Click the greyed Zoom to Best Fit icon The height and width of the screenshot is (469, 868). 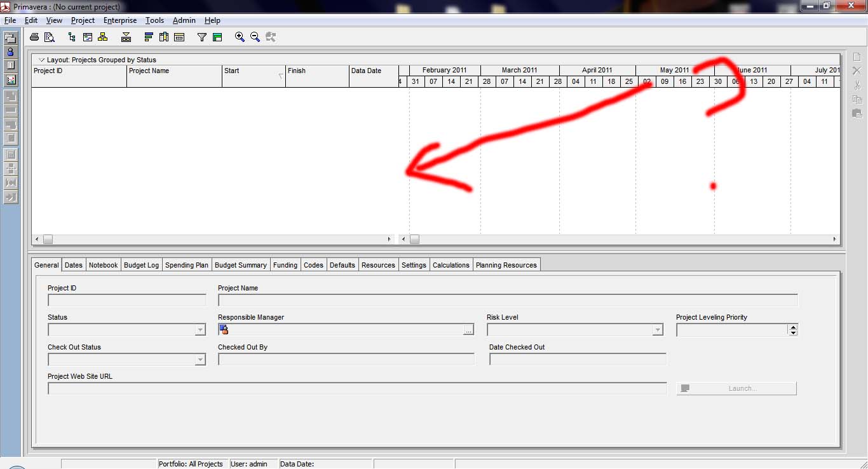271,37
